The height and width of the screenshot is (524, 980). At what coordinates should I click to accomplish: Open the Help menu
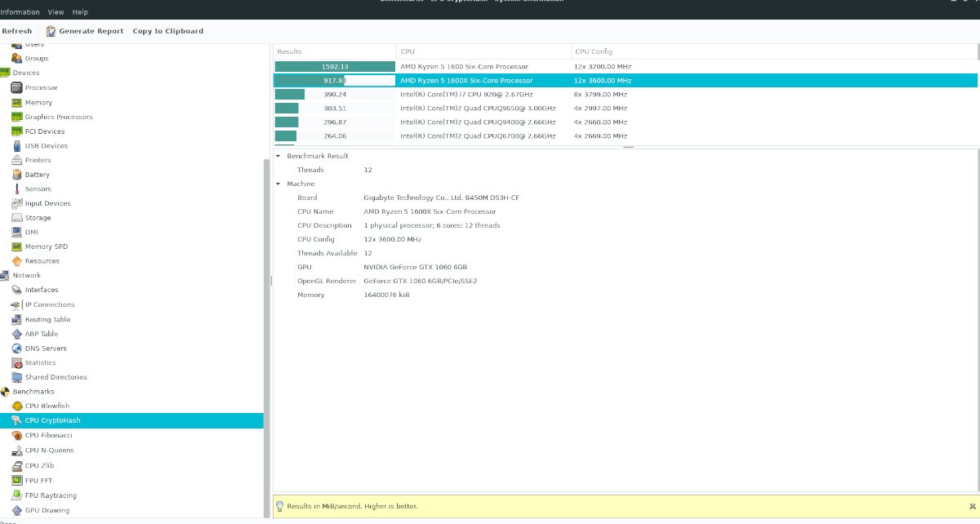pyautogui.click(x=80, y=12)
